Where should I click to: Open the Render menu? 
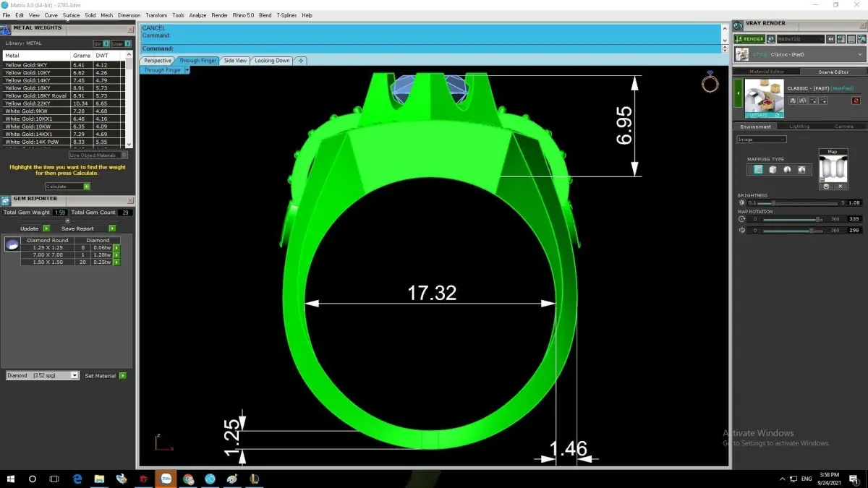219,15
